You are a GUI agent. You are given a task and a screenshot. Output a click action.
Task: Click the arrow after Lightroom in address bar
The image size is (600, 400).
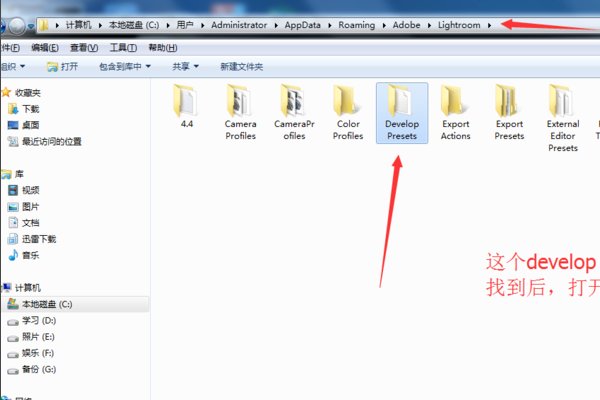click(x=489, y=24)
